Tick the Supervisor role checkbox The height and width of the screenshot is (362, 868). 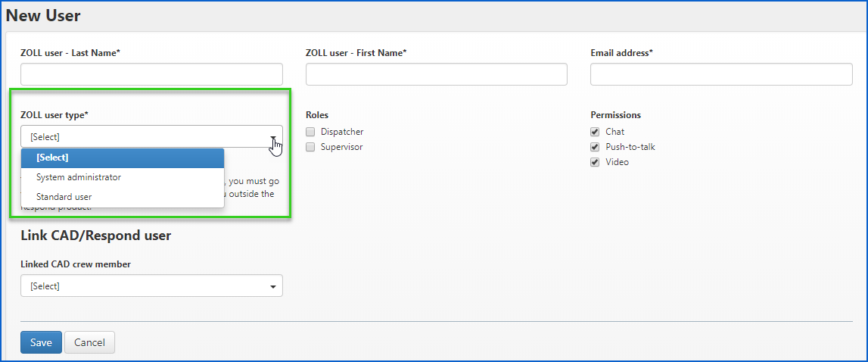pos(310,147)
